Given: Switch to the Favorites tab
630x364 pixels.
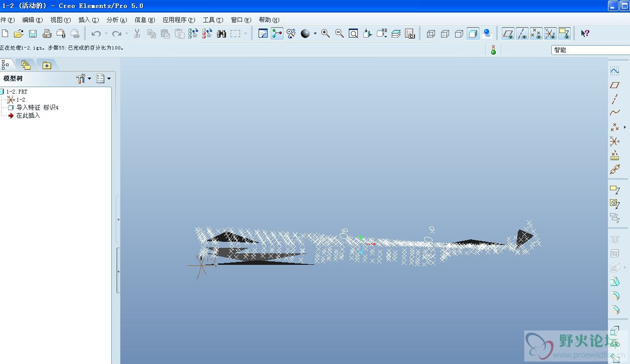Looking at the screenshot, I should point(47,65).
